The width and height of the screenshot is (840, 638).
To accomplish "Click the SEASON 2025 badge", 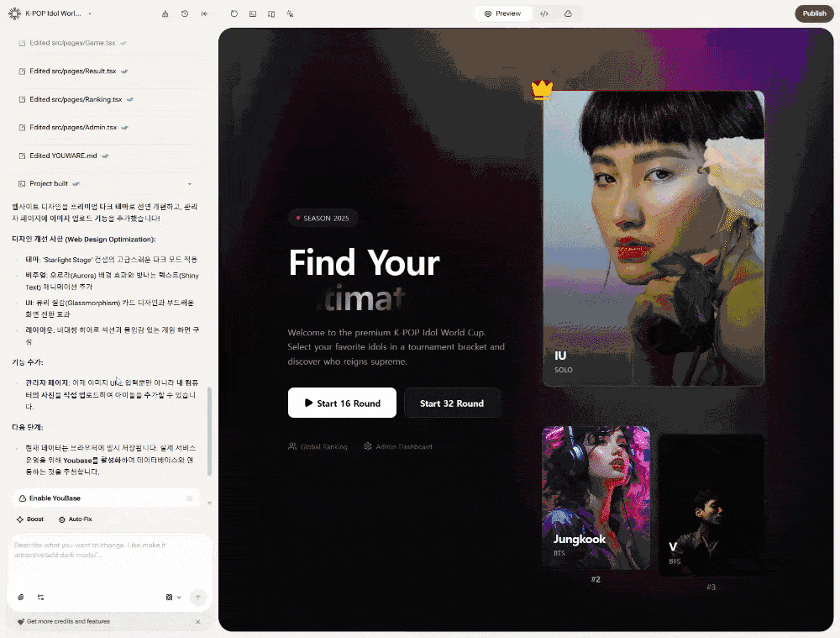I will point(323,219).
